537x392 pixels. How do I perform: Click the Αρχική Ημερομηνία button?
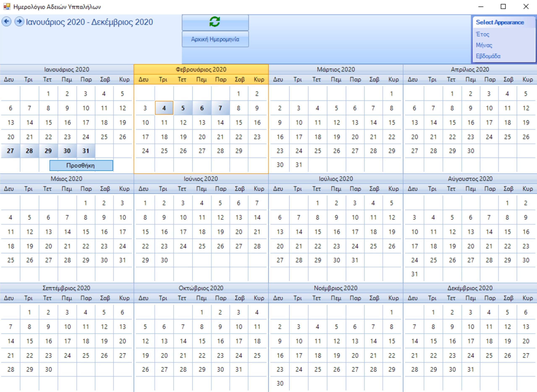(215, 39)
